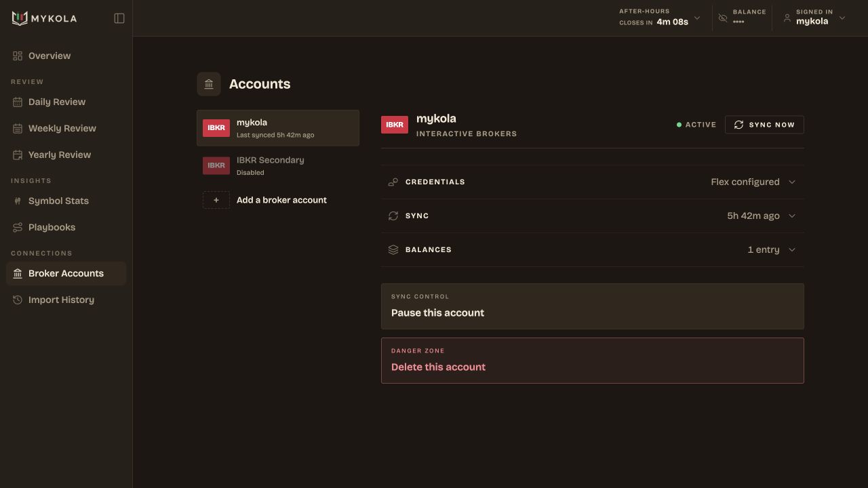Screen dimensions: 868x488
Task: Expand the Balances section
Action: point(593,249)
